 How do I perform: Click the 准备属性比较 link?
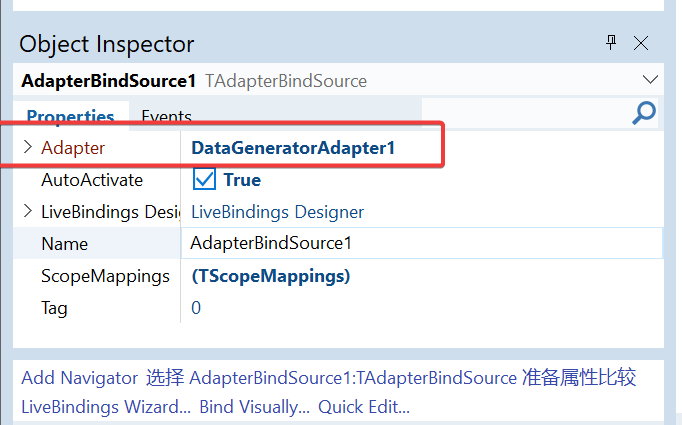[x=579, y=378]
